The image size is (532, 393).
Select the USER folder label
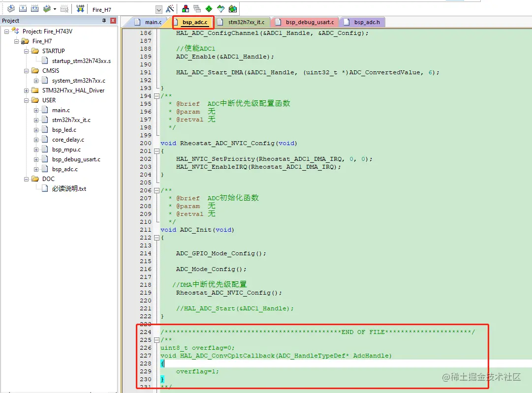(49, 100)
